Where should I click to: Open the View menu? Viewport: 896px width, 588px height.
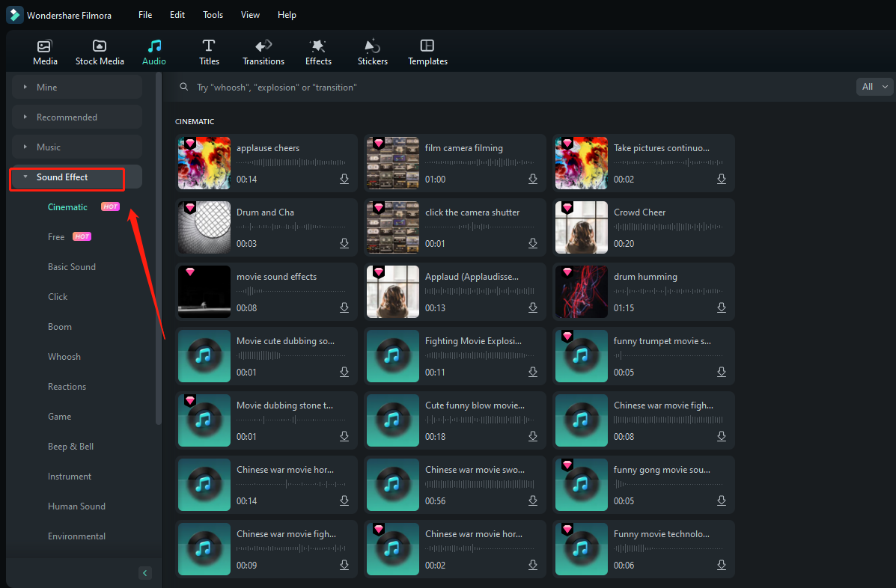250,15
